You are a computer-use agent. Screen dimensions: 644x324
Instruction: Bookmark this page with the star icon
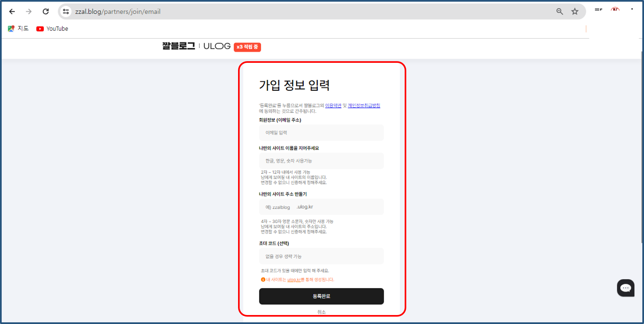[x=575, y=12]
